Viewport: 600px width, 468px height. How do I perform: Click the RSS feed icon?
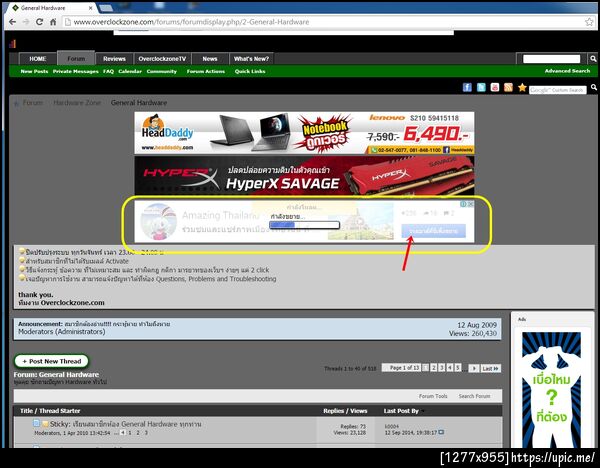[508, 87]
